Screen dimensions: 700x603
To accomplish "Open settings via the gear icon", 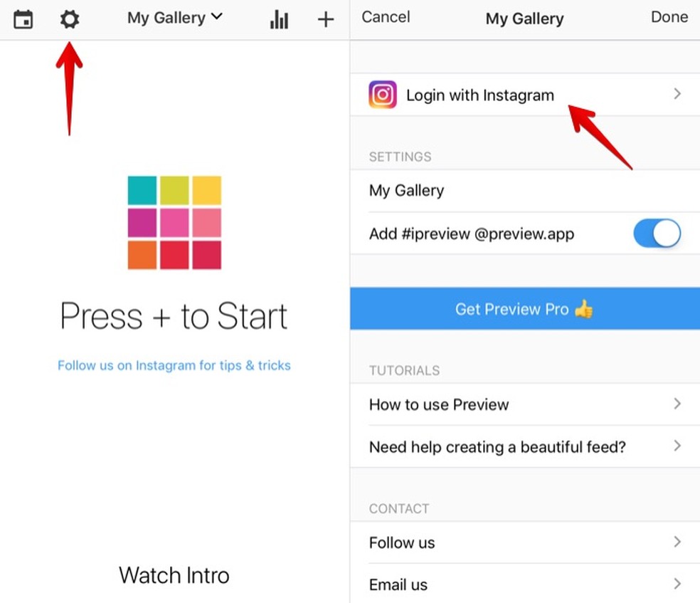I will tap(70, 20).
